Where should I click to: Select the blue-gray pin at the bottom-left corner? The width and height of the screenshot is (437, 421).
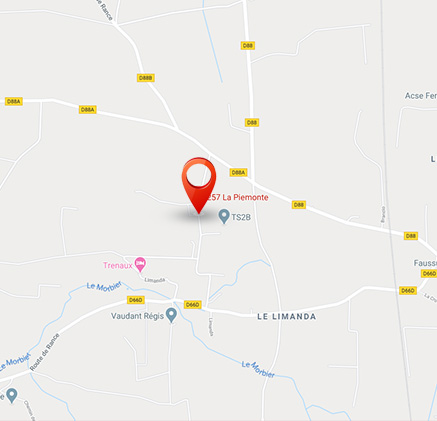[x=12, y=395]
